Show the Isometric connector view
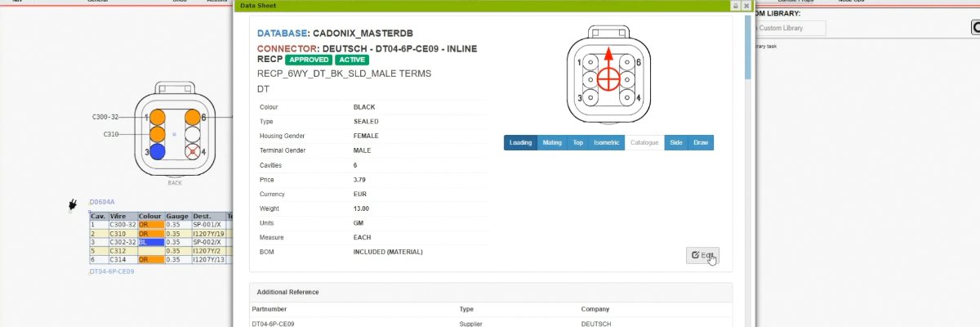 pyautogui.click(x=605, y=142)
